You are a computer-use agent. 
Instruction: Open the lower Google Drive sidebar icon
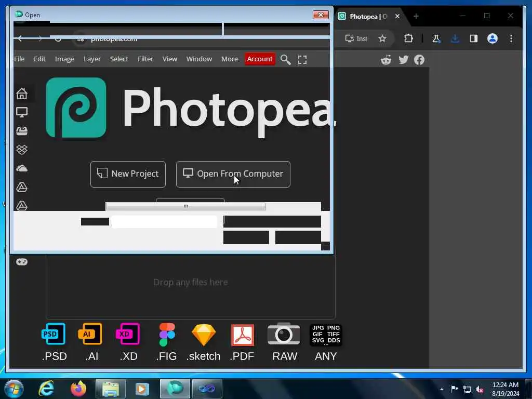click(x=22, y=206)
